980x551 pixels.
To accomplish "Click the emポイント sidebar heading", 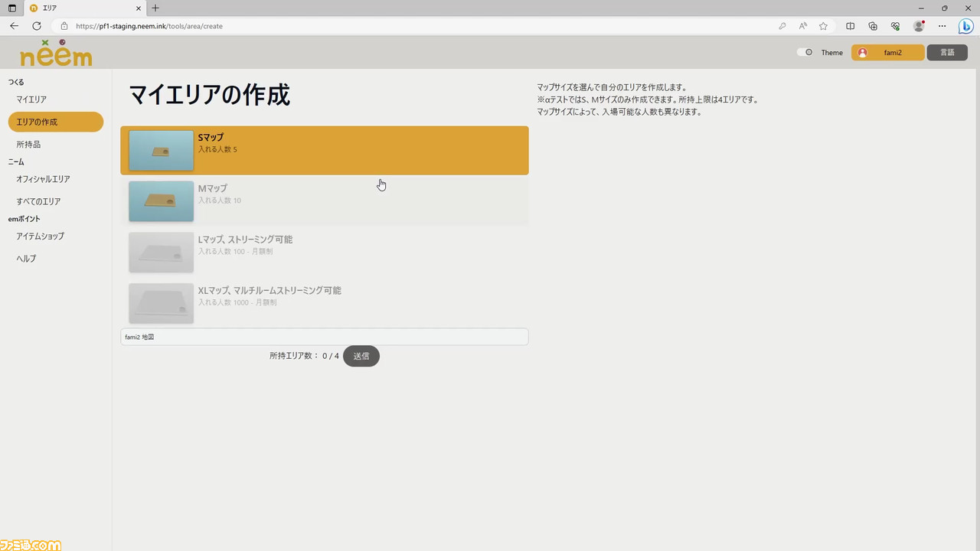I will [x=24, y=219].
